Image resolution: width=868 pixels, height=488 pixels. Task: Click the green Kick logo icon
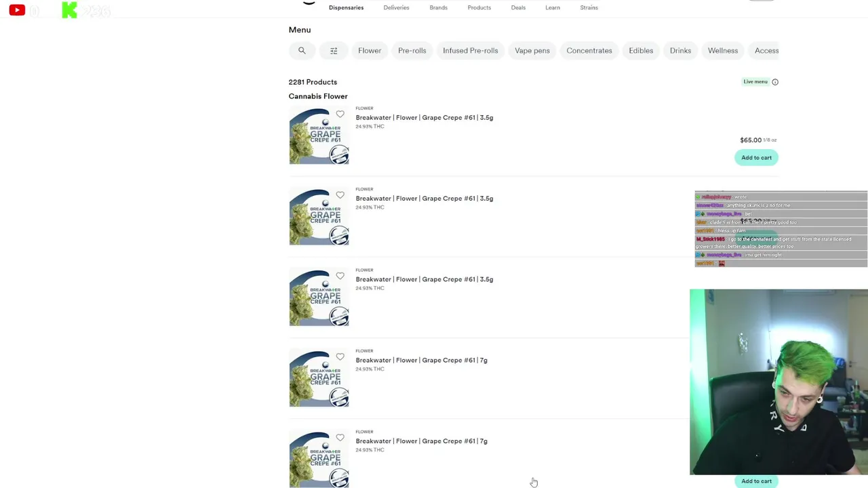tap(69, 9)
